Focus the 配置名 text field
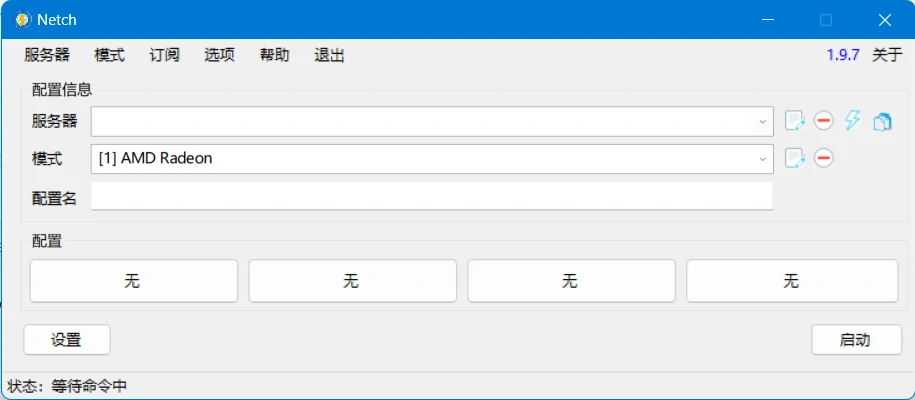Image resolution: width=915 pixels, height=400 pixels. 431,196
